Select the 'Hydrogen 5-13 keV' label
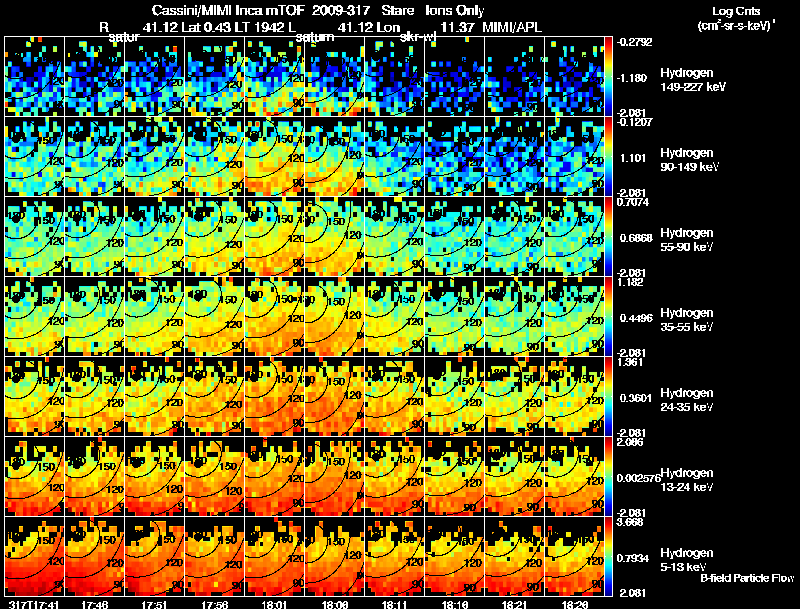 [x=687, y=560]
